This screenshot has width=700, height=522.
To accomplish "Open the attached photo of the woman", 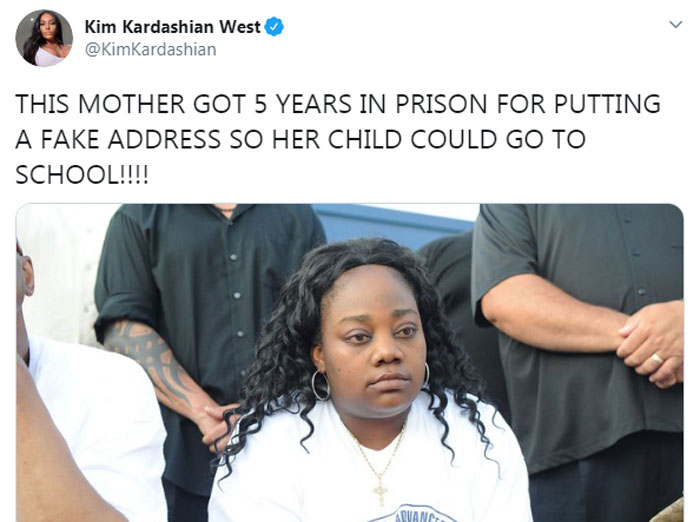I will point(350,363).
